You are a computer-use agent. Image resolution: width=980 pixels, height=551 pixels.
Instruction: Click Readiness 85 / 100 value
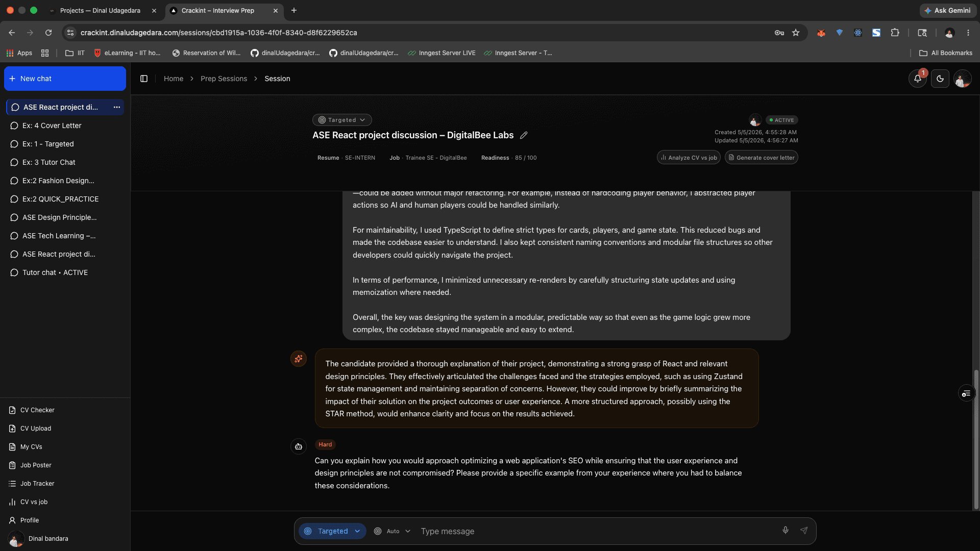point(526,158)
